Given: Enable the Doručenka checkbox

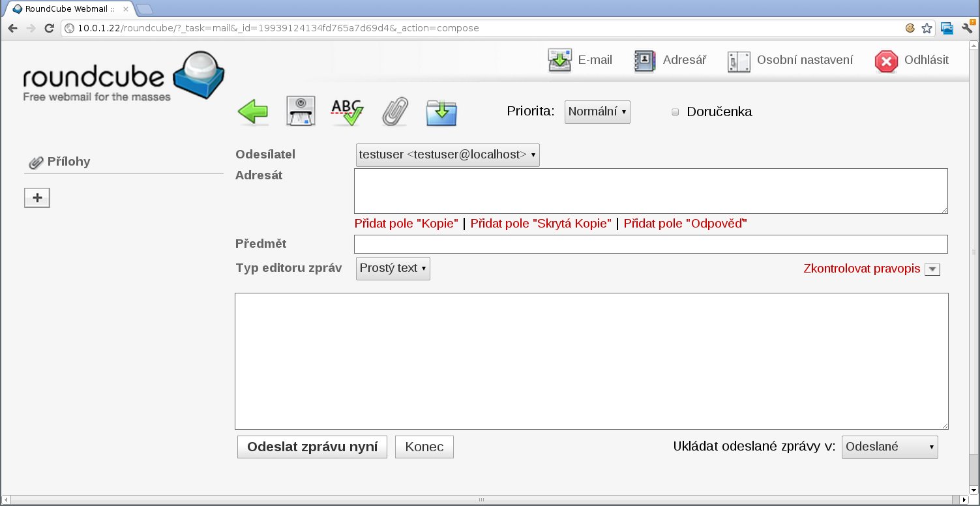Looking at the screenshot, I should click(x=676, y=112).
